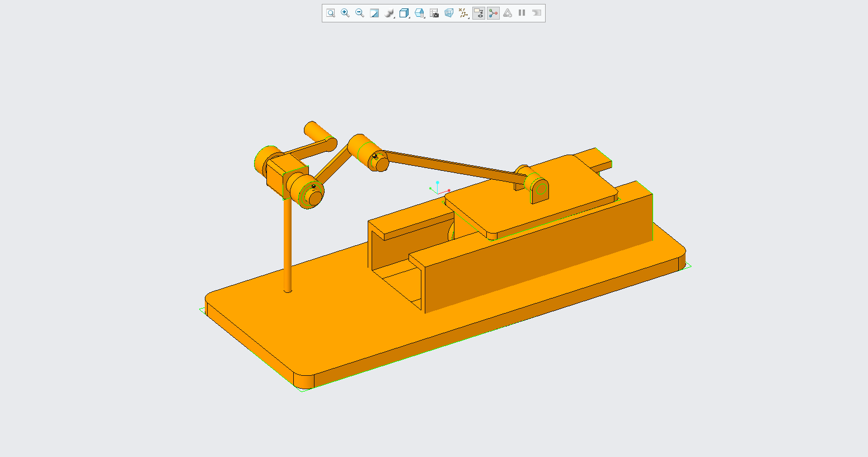Open the Display Style shading dropdown
This screenshot has width=868, height=457.
click(390, 13)
